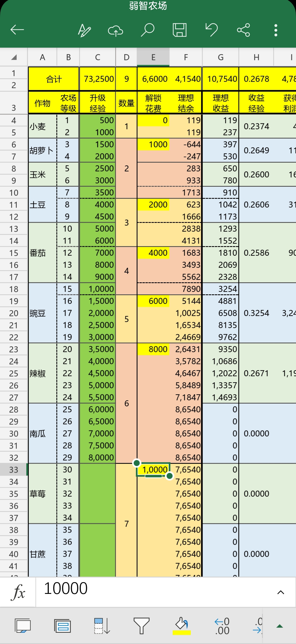Image resolution: width=296 pixels, height=644 pixels.
Task: Tap the 草莓 crop cell
Action: click(42, 494)
